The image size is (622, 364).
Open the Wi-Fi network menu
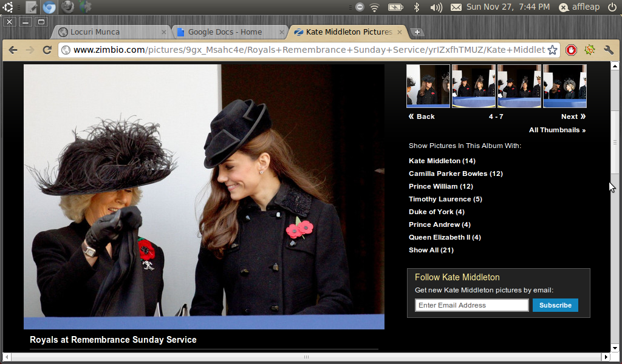(x=374, y=7)
